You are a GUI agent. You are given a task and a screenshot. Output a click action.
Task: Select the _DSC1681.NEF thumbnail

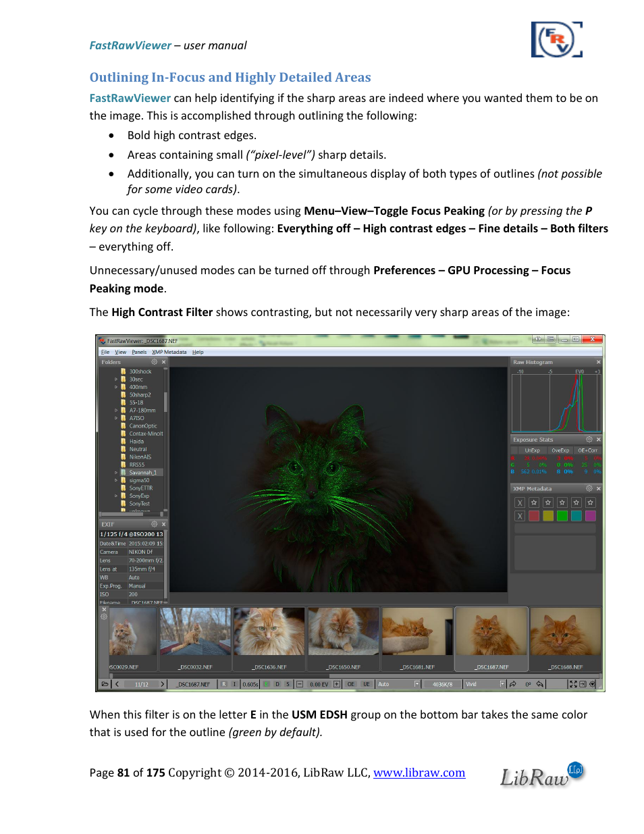pos(418,639)
